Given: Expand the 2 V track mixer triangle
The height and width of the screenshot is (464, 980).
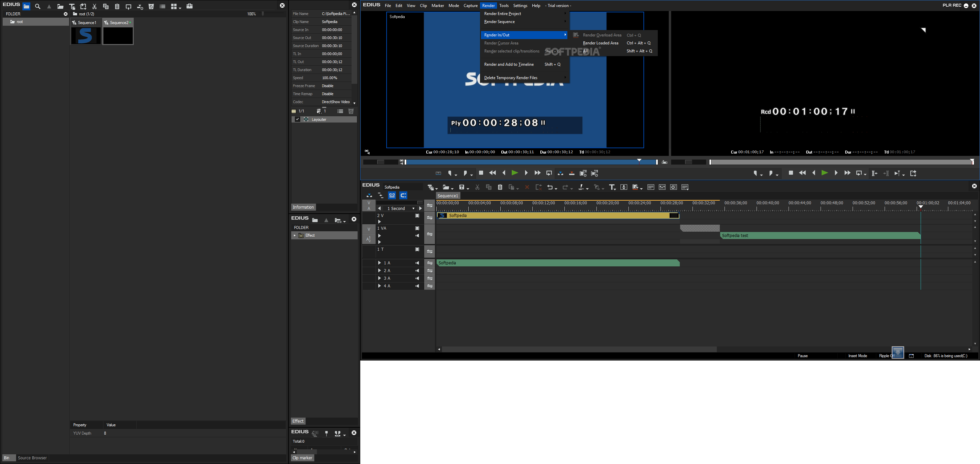Looking at the screenshot, I should 379,222.
